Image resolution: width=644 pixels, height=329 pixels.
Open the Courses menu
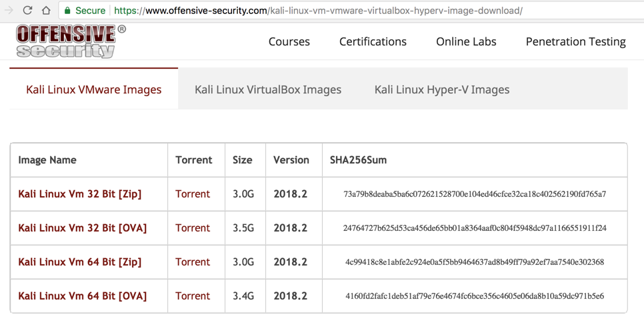pos(289,41)
